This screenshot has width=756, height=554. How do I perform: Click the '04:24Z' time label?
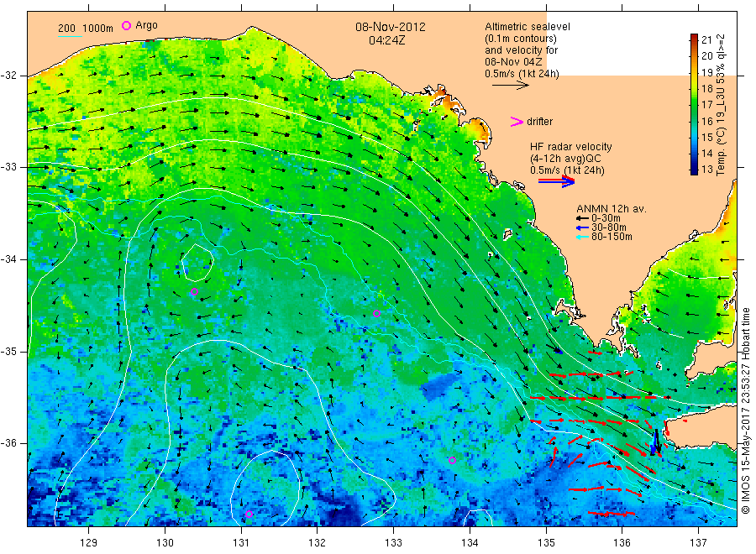(x=386, y=40)
